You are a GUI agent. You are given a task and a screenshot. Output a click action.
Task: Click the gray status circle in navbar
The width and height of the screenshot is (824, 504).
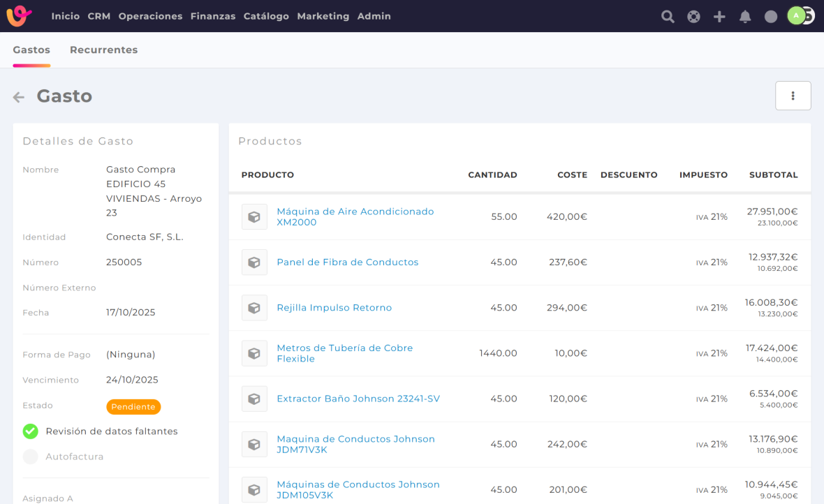[x=771, y=16]
